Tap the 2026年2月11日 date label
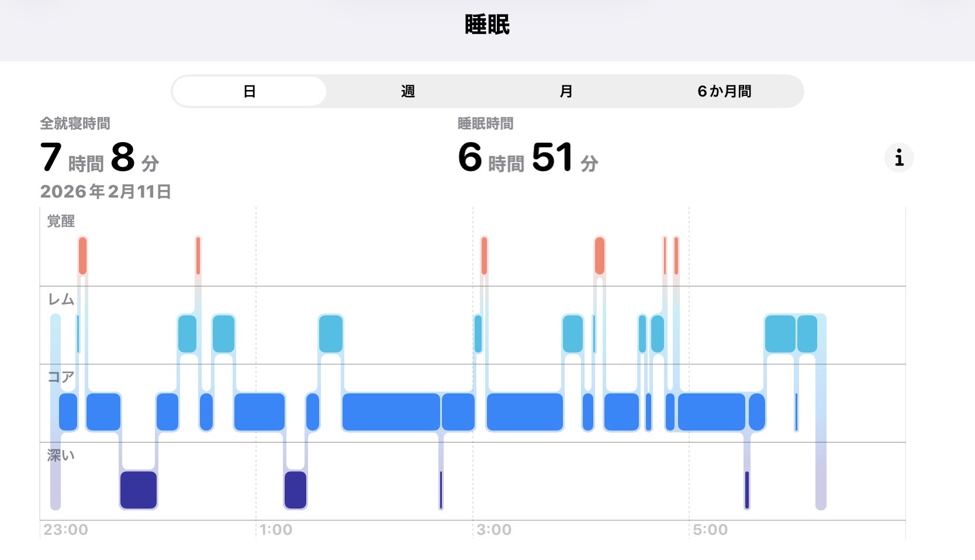975x560 pixels. [x=105, y=192]
